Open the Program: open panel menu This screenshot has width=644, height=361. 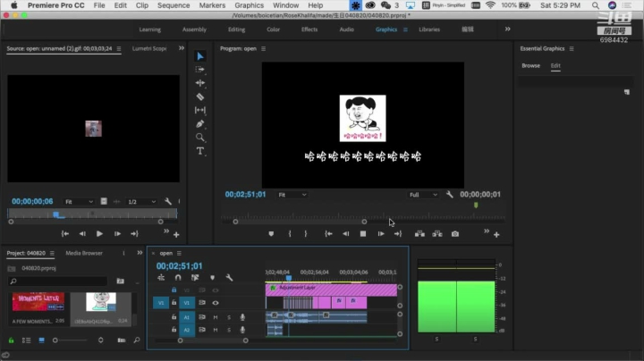click(x=263, y=49)
